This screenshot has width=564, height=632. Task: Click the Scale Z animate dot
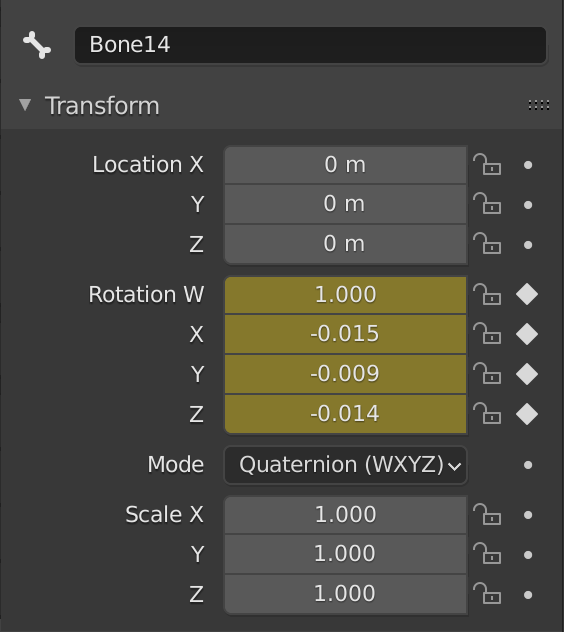[x=528, y=595]
